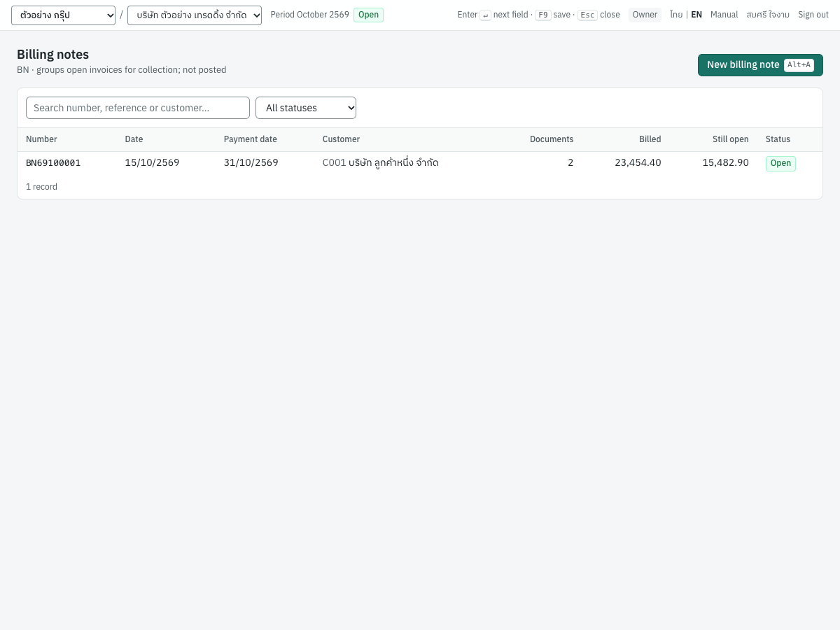840x630 pixels.
Task: Open the Manual link
Action: tap(724, 15)
